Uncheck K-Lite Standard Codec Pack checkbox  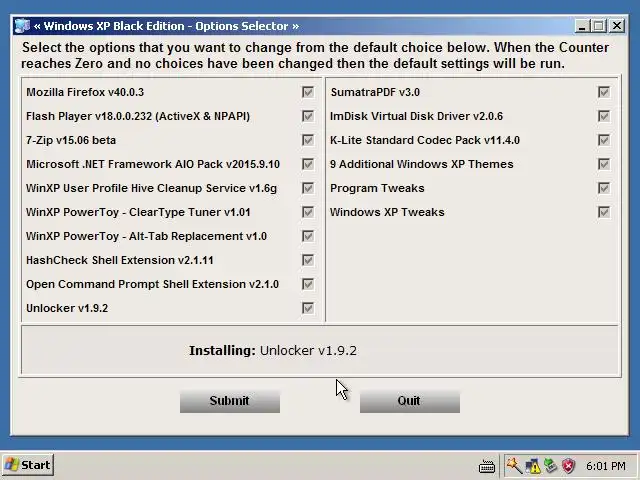[x=604, y=140]
